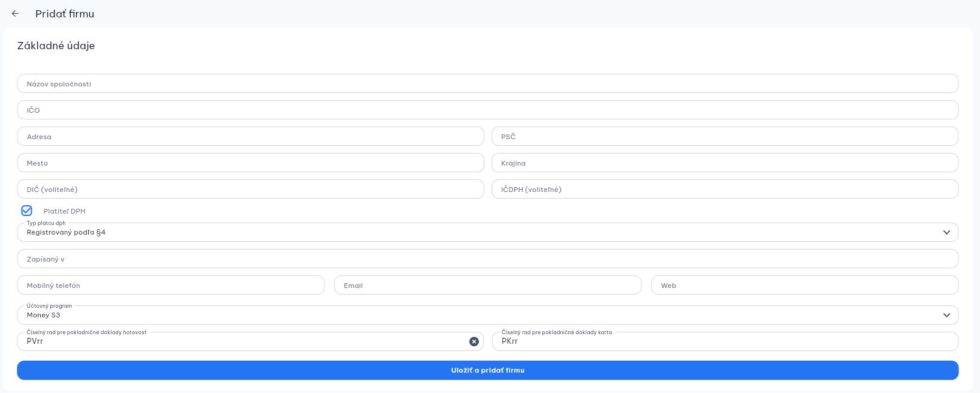Edit the PKrr card number series field
The width and height of the screenshot is (980, 393).
(x=725, y=341)
